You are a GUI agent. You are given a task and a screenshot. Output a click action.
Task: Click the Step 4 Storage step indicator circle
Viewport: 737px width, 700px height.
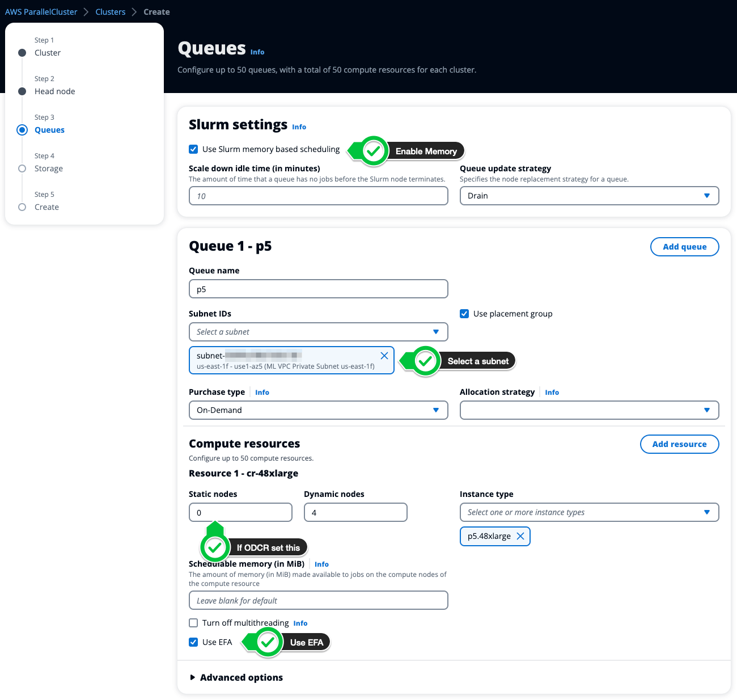pyautogui.click(x=22, y=168)
